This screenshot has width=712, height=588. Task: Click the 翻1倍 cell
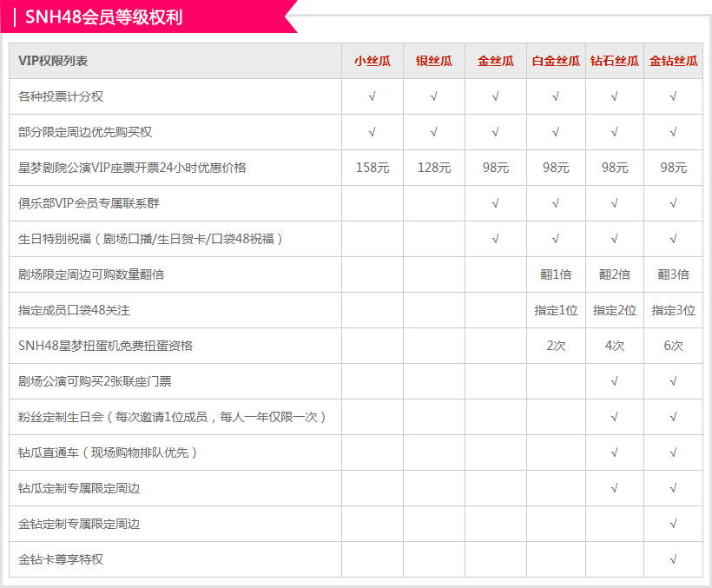pyautogui.click(x=556, y=274)
